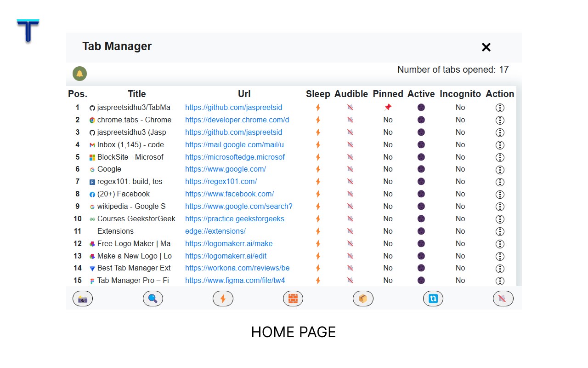
Task: Click the Url column header
Action: tap(244, 94)
